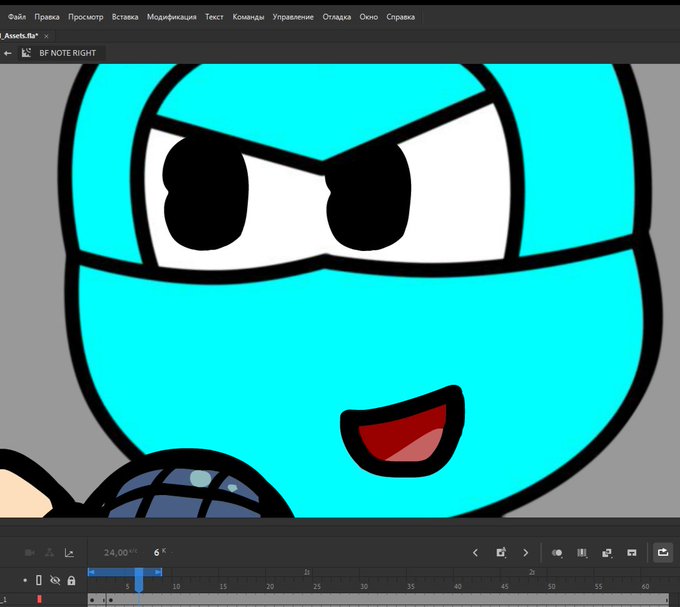
Task: Toggle the loop playback button
Action: (663, 552)
